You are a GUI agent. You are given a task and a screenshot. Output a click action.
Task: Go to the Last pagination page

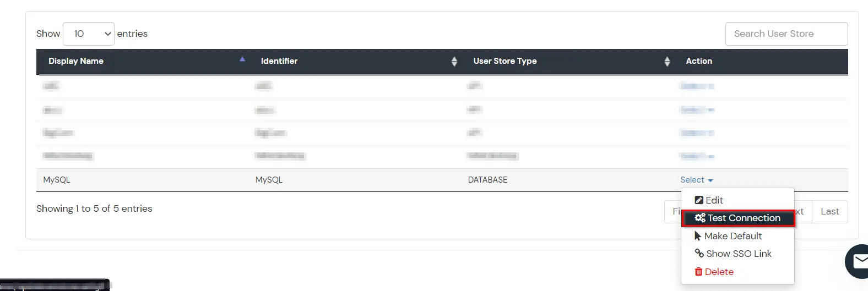830,212
